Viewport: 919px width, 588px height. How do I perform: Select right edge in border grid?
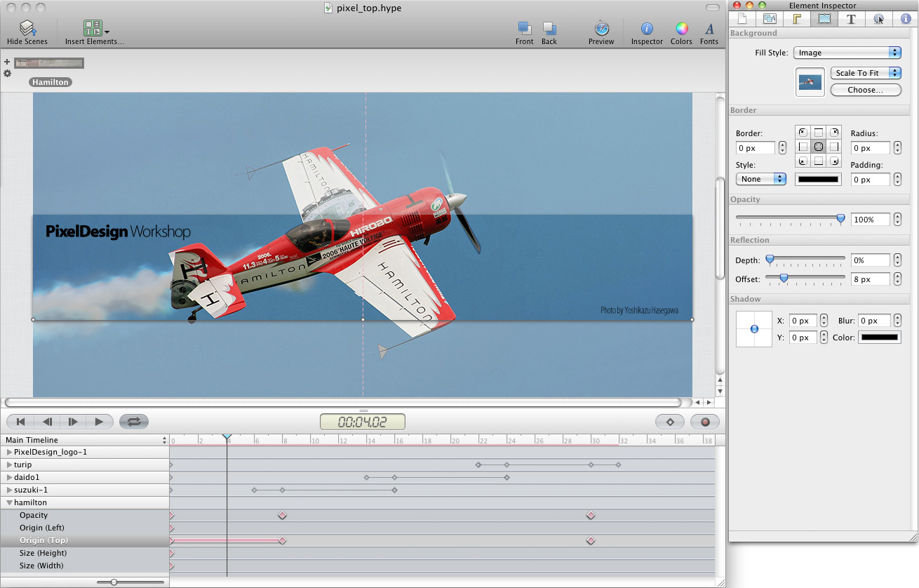tap(833, 147)
